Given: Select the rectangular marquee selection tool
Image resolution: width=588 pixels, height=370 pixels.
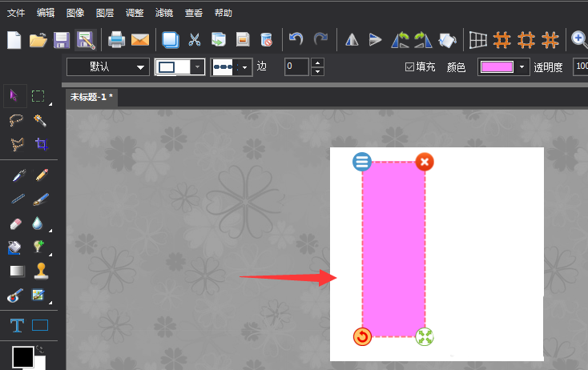Looking at the screenshot, I should tap(38, 96).
